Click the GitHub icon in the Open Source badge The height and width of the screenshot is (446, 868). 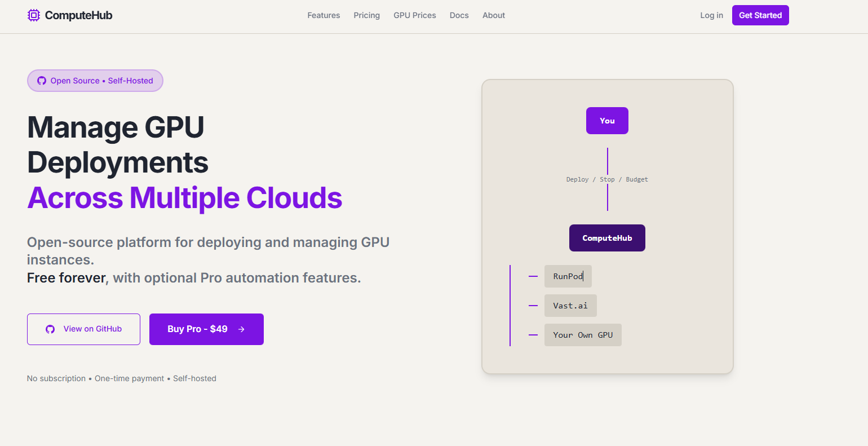tap(42, 80)
